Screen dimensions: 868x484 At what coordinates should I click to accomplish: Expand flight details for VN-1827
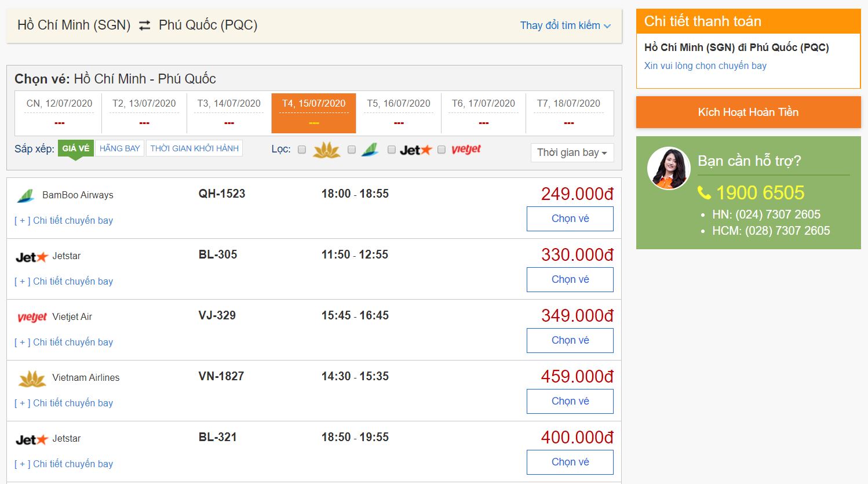(x=64, y=403)
